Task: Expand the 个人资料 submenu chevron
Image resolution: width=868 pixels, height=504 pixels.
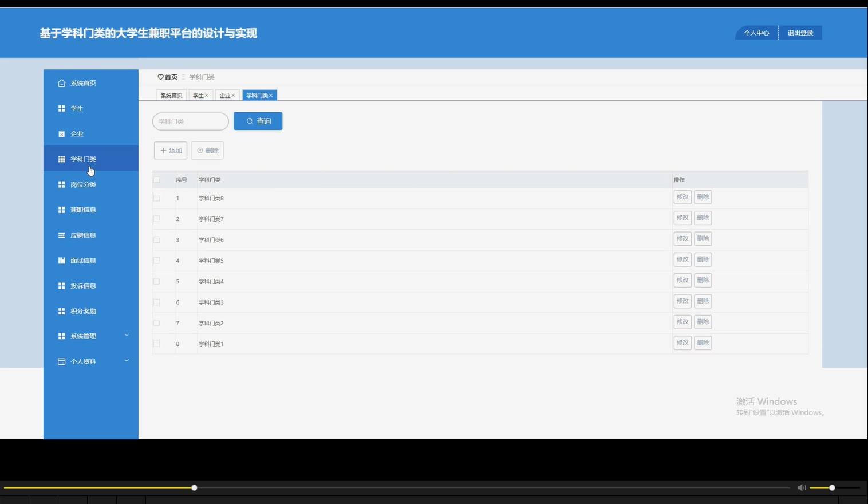Action: (127, 360)
